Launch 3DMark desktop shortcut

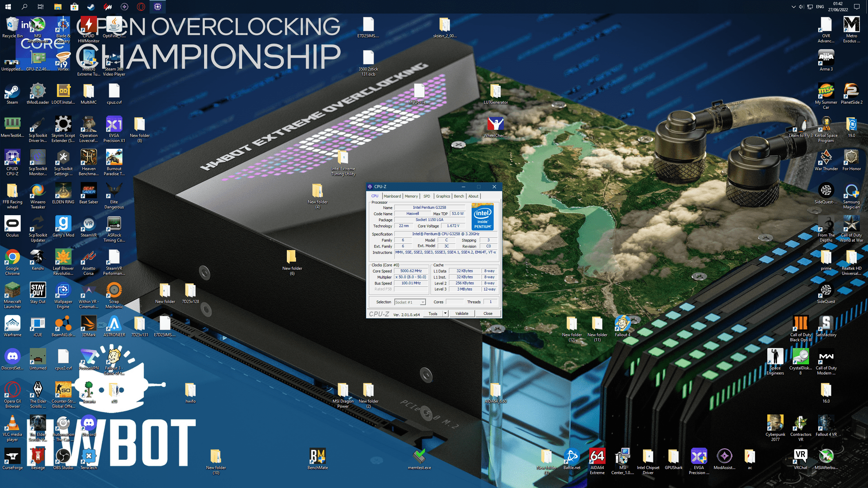tap(88, 326)
